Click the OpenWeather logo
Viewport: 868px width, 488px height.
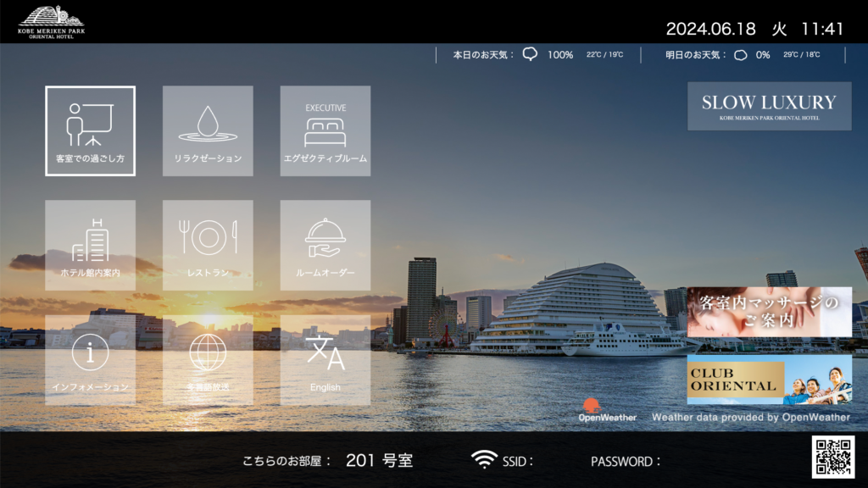point(607,410)
